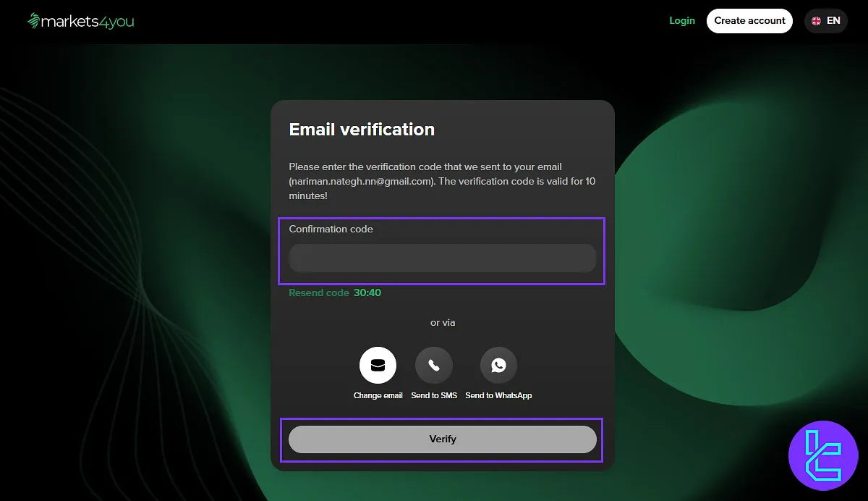Click the "Email verification" heading
The image size is (868, 501).
pos(362,130)
